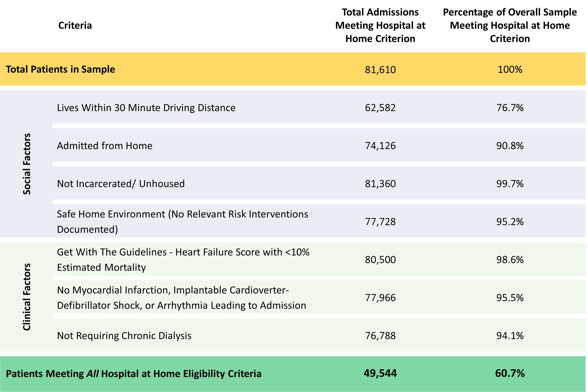Select Not Requiring Chronic Dialysis row label
Viewport: 588px width, 392px height.
(124, 336)
